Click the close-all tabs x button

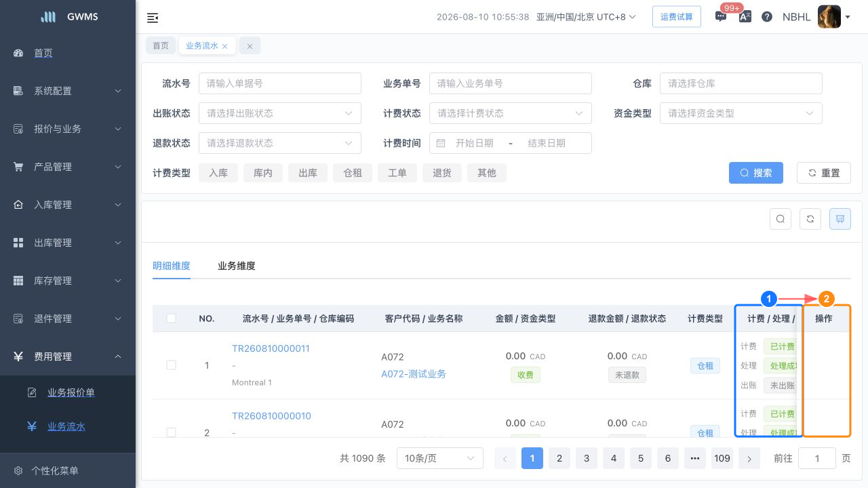point(250,46)
